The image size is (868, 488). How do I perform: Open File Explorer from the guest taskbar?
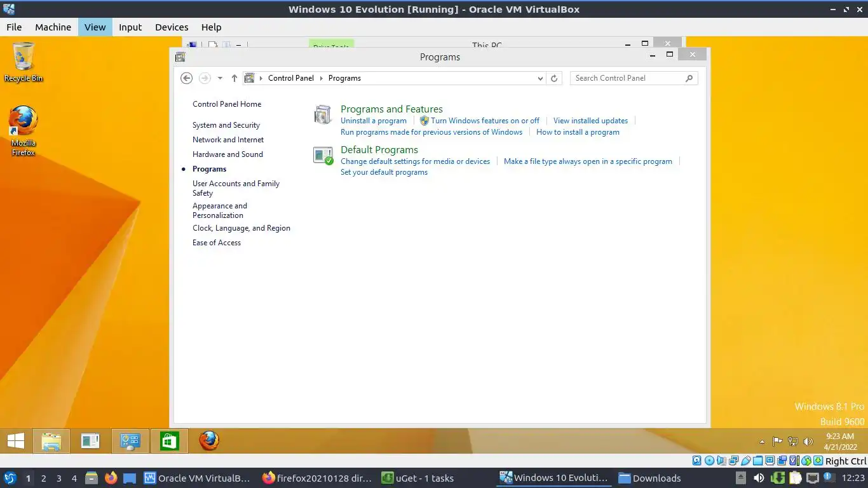point(51,441)
